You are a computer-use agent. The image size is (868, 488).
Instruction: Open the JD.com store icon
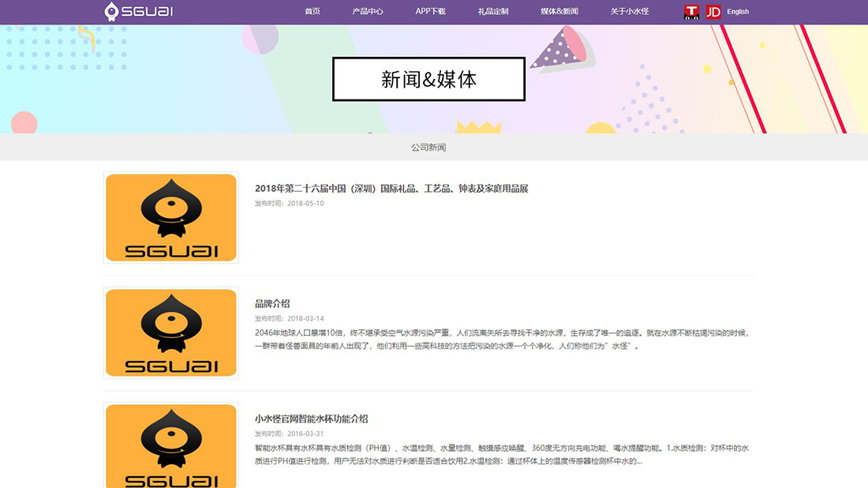tap(713, 11)
